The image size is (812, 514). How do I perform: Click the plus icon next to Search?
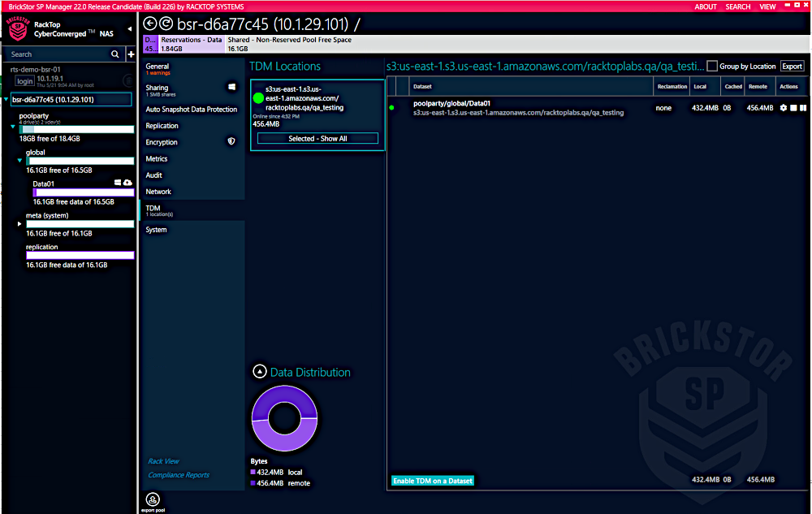(131, 54)
